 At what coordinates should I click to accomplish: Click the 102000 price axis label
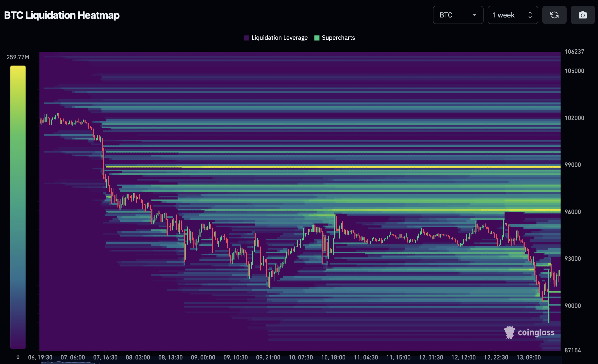(574, 118)
